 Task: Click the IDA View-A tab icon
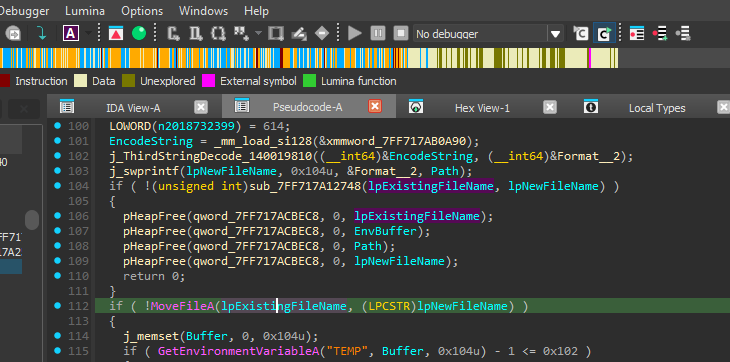point(67,107)
